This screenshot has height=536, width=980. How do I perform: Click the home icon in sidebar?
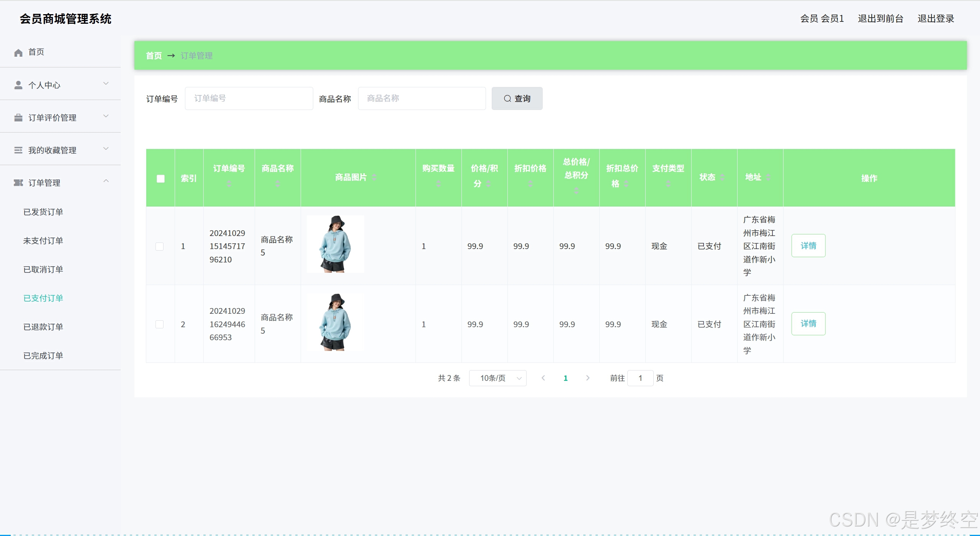click(x=18, y=52)
